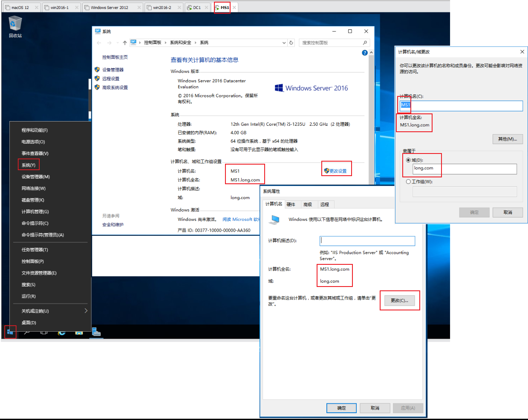
Task: Open Task View from taskbar
Action: point(44,332)
